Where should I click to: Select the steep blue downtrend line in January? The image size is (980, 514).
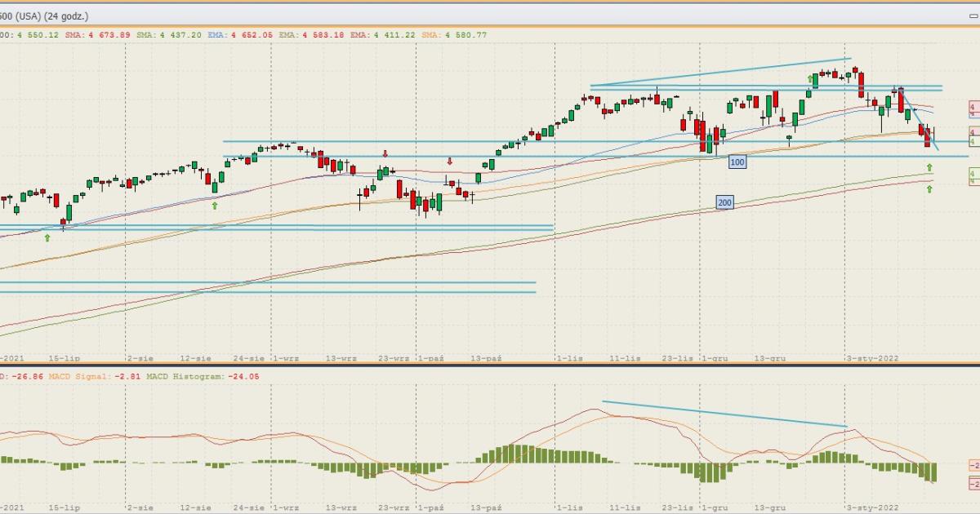[918, 118]
